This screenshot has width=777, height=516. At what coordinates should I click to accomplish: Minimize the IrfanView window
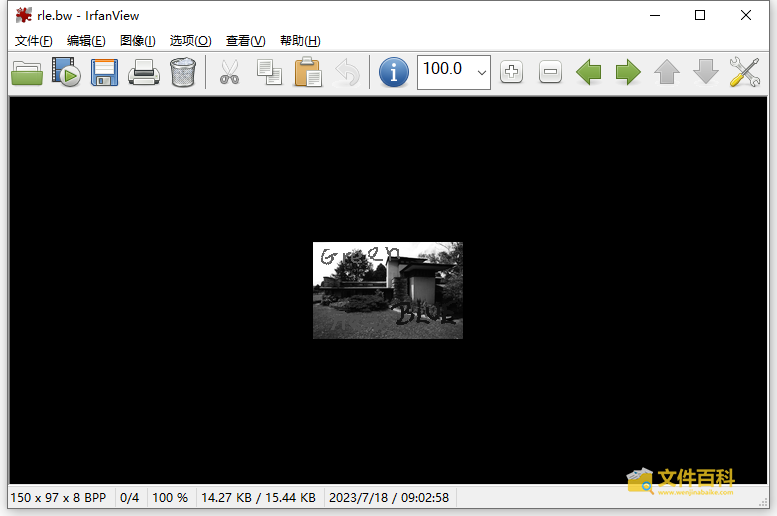655,15
